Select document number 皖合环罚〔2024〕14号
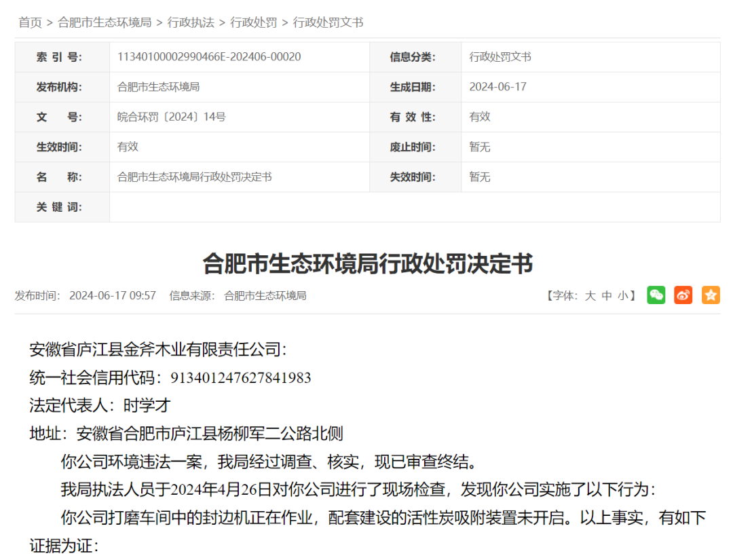The width and height of the screenshot is (733, 560). click(x=171, y=117)
